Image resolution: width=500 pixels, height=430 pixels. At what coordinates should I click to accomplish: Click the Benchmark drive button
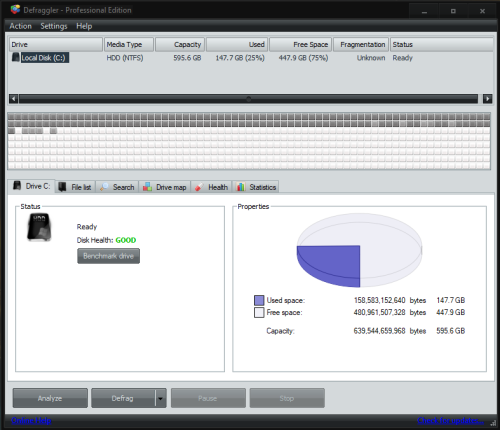108,256
